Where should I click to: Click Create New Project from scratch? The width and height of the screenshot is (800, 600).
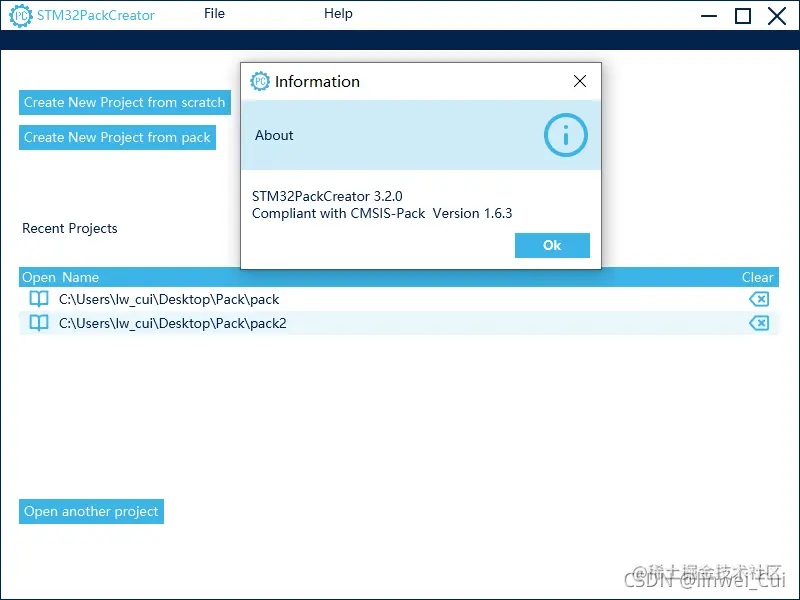pos(124,103)
